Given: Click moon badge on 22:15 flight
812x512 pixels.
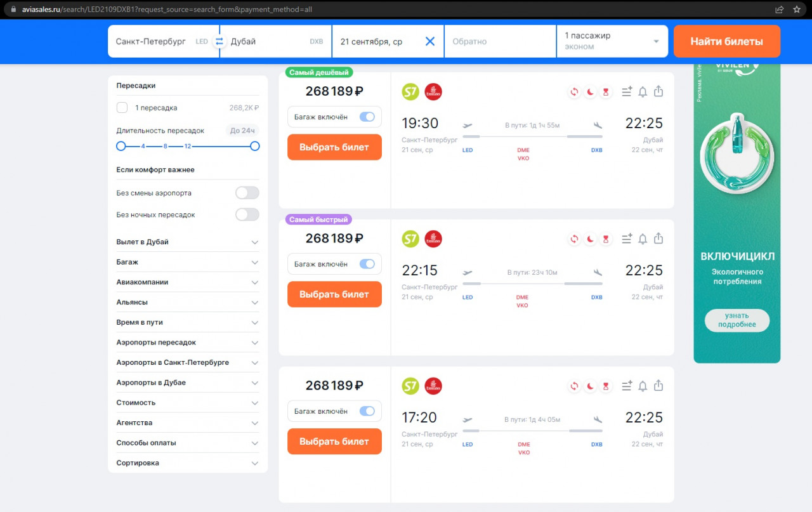Looking at the screenshot, I should [590, 239].
